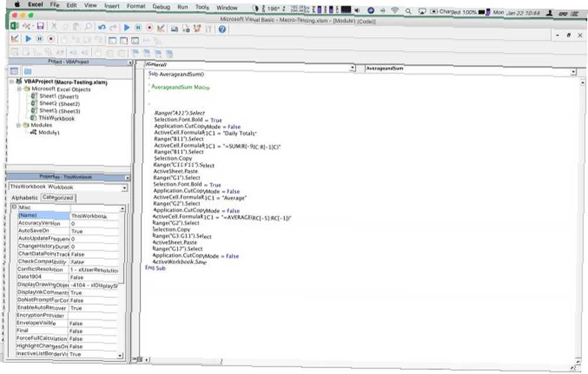
Task: Switch to the Categorized properties tab
Action: pos(58,198)
